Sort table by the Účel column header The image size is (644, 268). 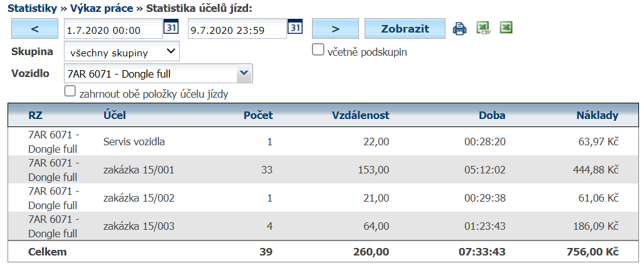114,115
